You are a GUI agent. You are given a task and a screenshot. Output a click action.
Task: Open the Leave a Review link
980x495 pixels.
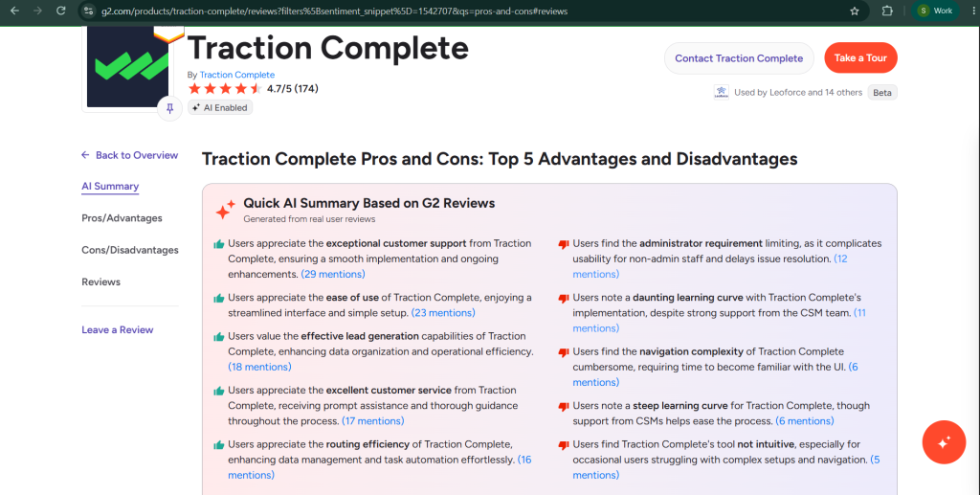tap(118, 330)
